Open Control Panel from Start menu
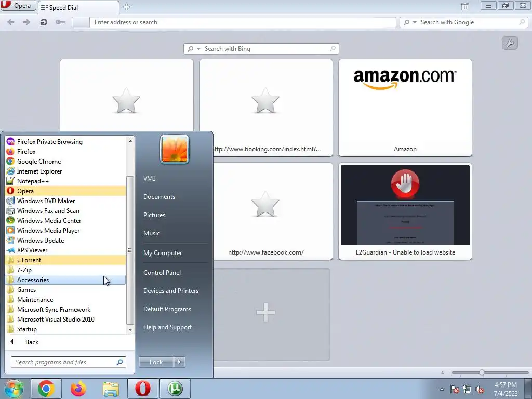Screen dimensions: 532x399 [162, 273]
